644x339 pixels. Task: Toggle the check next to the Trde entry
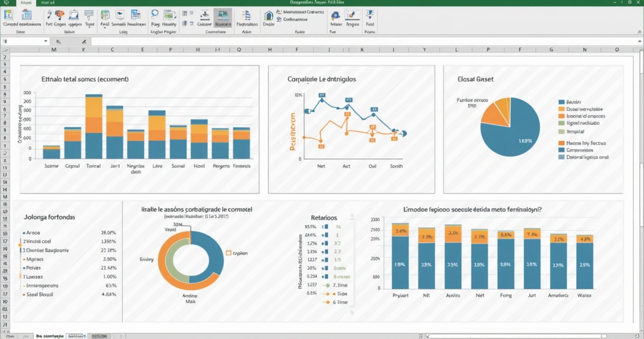click(x=328, y=294)
